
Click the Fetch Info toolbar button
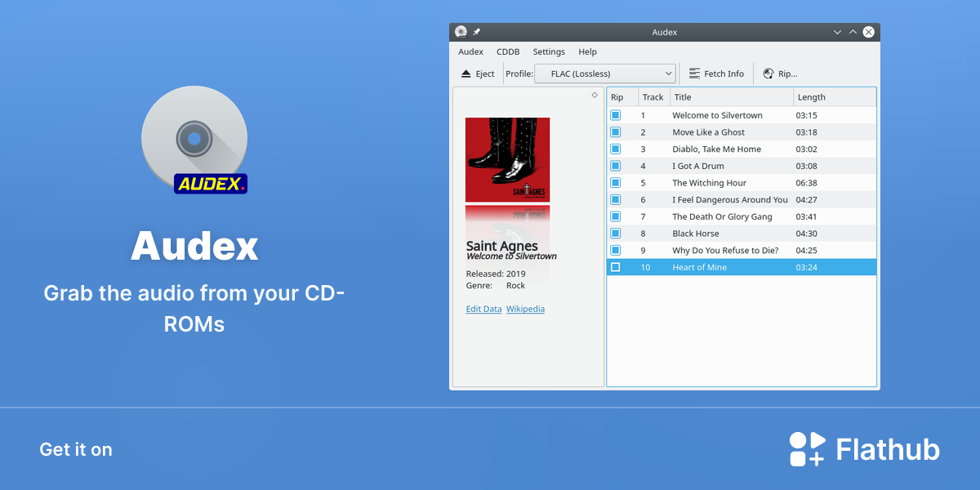716,73
